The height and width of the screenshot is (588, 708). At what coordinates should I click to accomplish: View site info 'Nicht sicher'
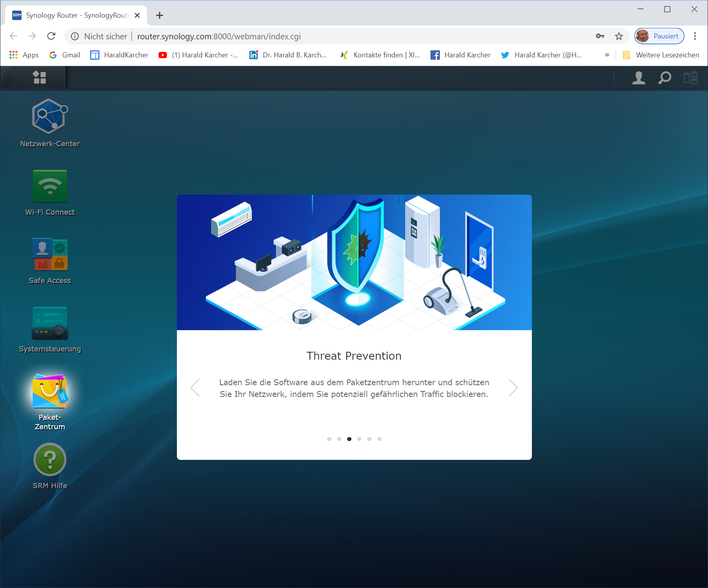pyautogui.click(x=99, y=37)
